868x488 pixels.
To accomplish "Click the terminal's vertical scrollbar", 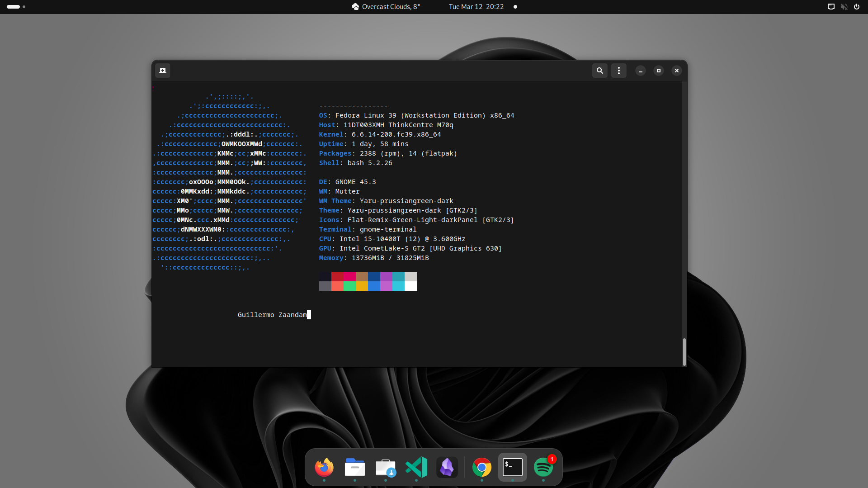I will pos(684,351).
